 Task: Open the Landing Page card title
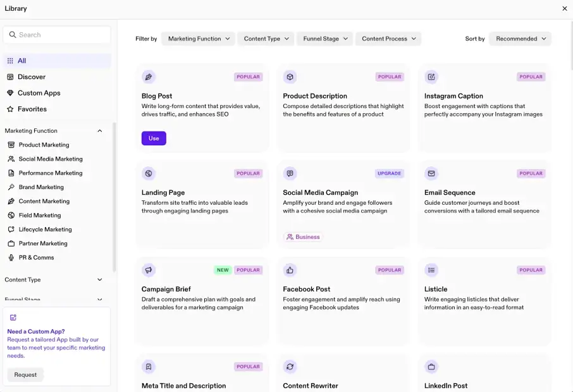tap(163, 193)
